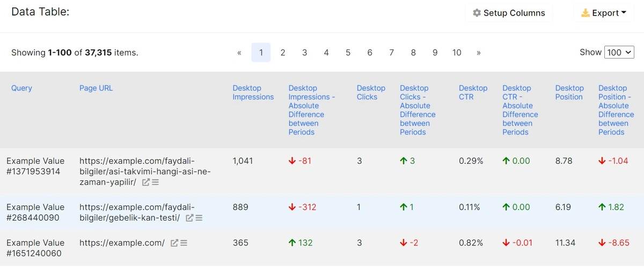The width and height of the screenshot is (644, 269).
Task: Expand the Export dropdown caret
Action: pos(624,13)
